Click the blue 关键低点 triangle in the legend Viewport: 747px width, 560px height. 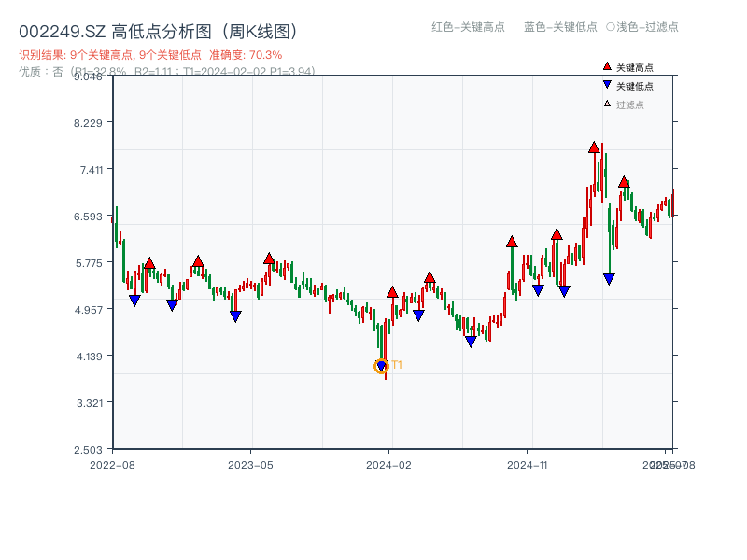click(x=607, y=86)
